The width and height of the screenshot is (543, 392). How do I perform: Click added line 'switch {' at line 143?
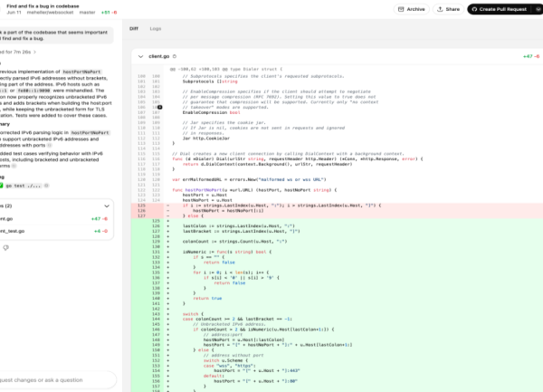tap(337, 314)
